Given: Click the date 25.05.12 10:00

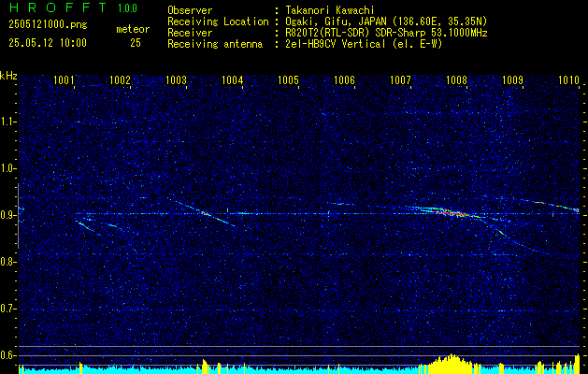Looking at the screenshot, I should [48, 43].
